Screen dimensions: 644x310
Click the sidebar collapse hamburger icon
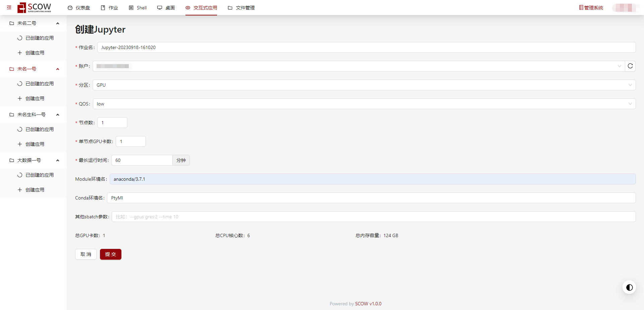point(9,7)
